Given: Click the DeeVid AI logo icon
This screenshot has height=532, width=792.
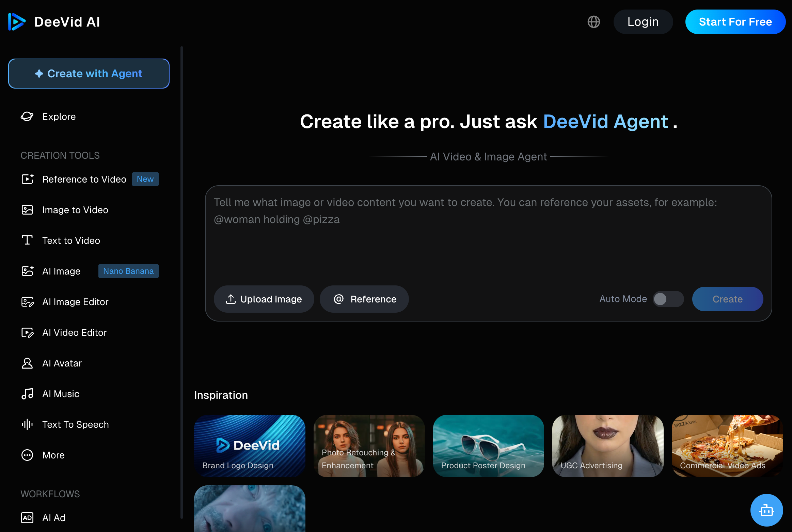Looking at the screenshot, I should [x=17, y=22].
